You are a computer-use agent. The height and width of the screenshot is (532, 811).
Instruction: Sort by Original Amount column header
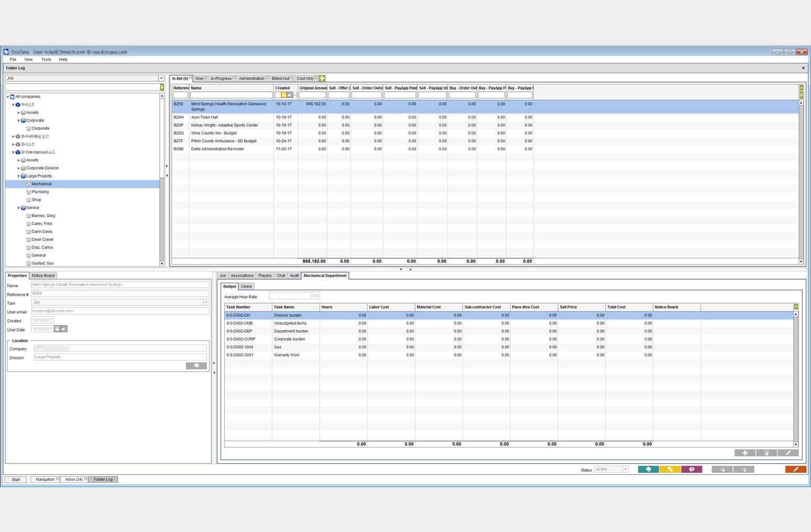point(313,88)
